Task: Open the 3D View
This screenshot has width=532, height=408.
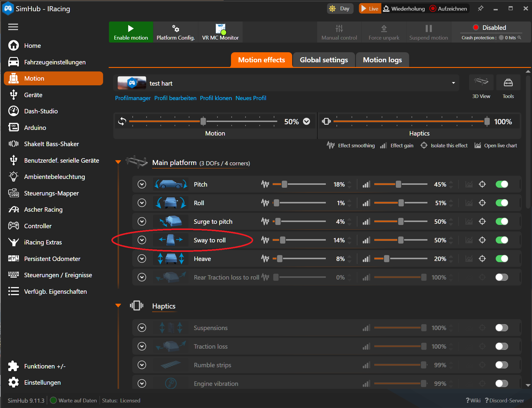Action: 481,83
